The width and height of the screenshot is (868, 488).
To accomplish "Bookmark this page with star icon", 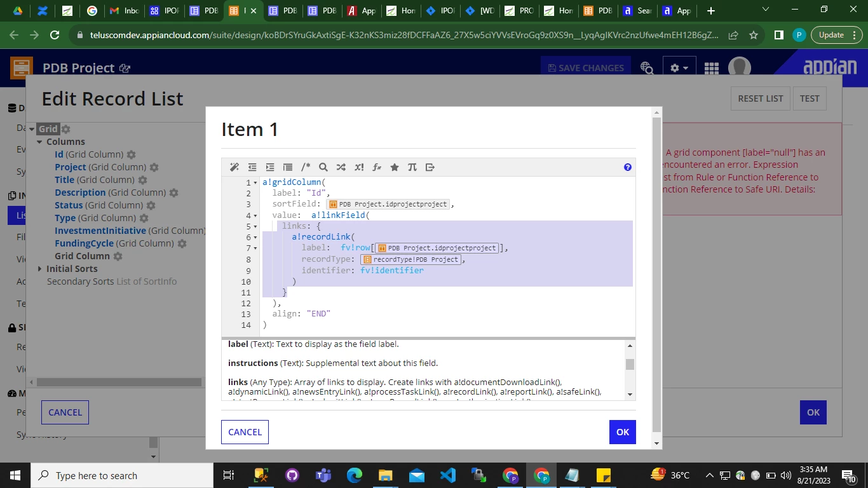I will point(754,35).
